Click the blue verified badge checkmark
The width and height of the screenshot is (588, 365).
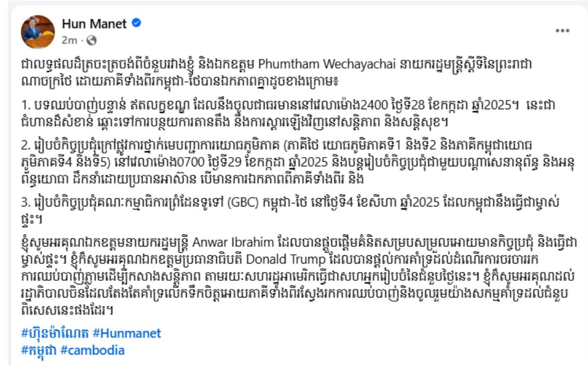pos(137,23)
